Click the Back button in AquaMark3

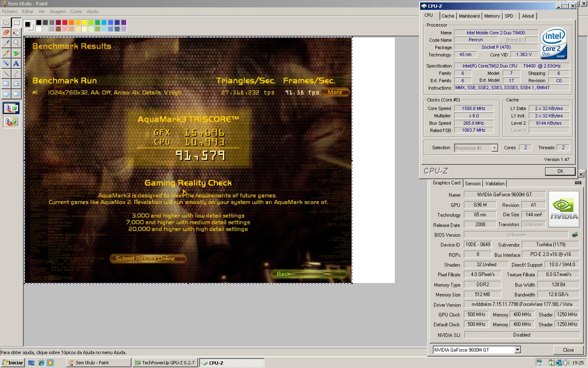(309, 274)
